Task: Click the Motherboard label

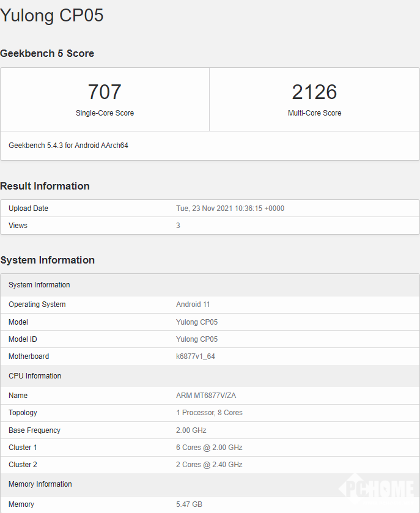Action: [x=29, y=356]
